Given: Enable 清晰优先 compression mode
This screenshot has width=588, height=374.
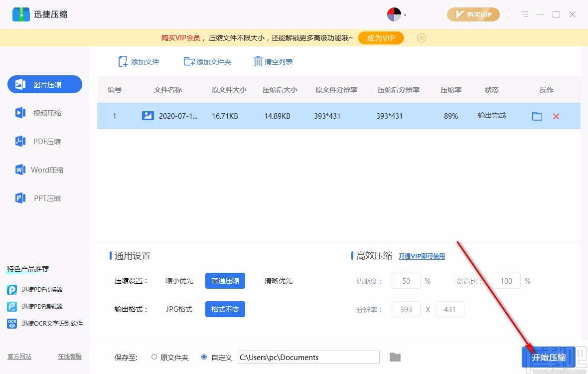Looking at the screenshot, I should point(279,281).
